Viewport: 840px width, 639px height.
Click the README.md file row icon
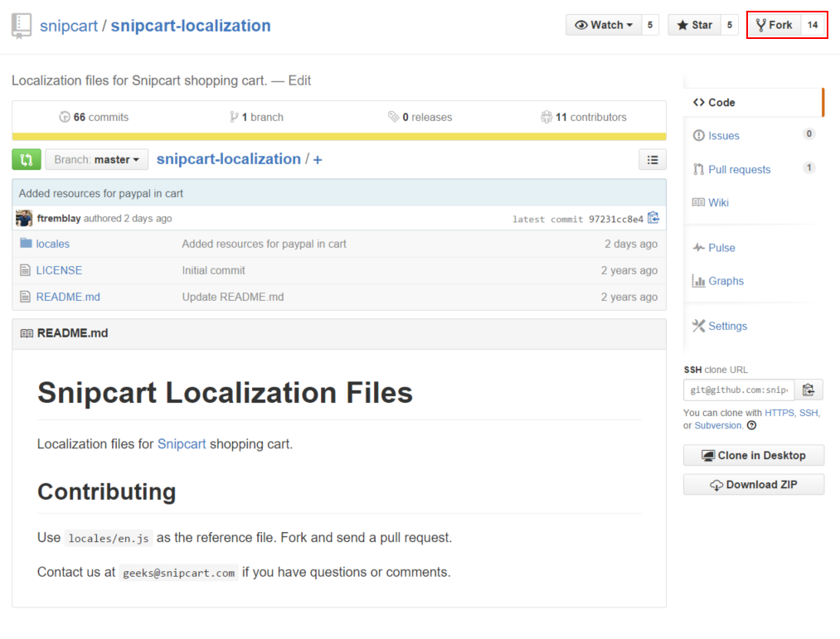point(25,297)
